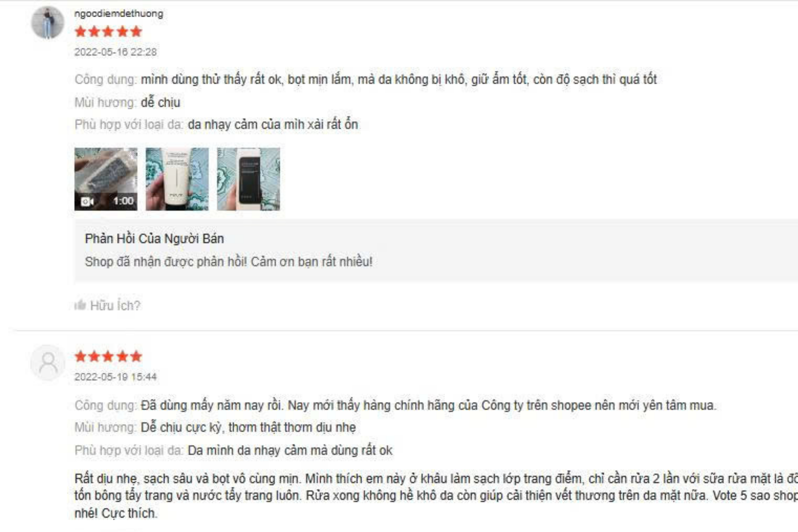Viewport: 798px width, 532px height.
Task: Click the first star of ngocdiemdethuong's rating
Action: [81, 31]
